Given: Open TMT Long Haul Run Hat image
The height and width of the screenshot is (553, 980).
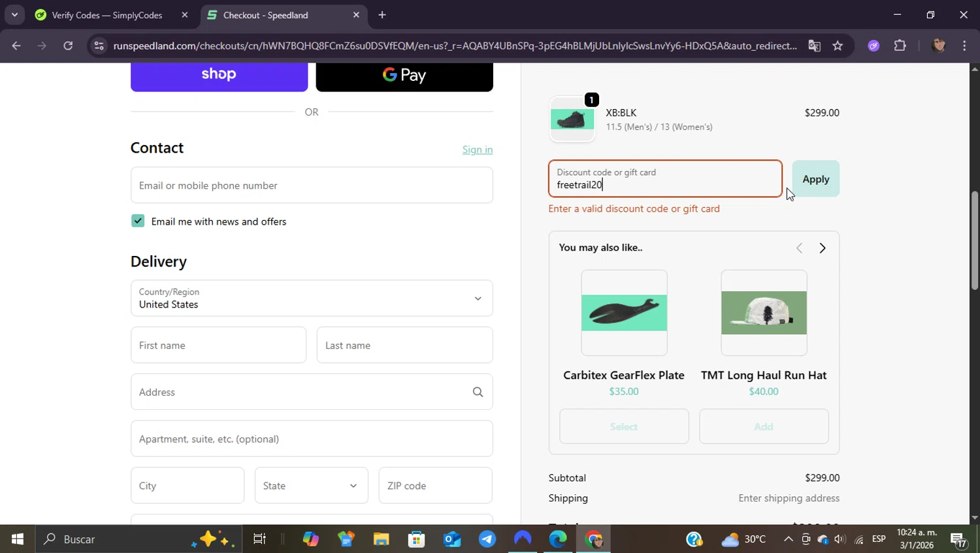Looking at the screenshot, I should tap(764, 313).
